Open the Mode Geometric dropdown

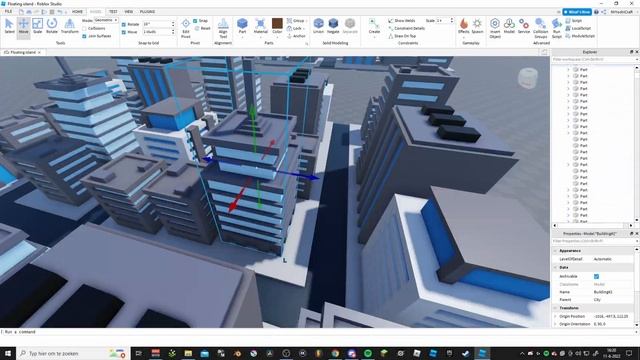[x=106, y=20]
